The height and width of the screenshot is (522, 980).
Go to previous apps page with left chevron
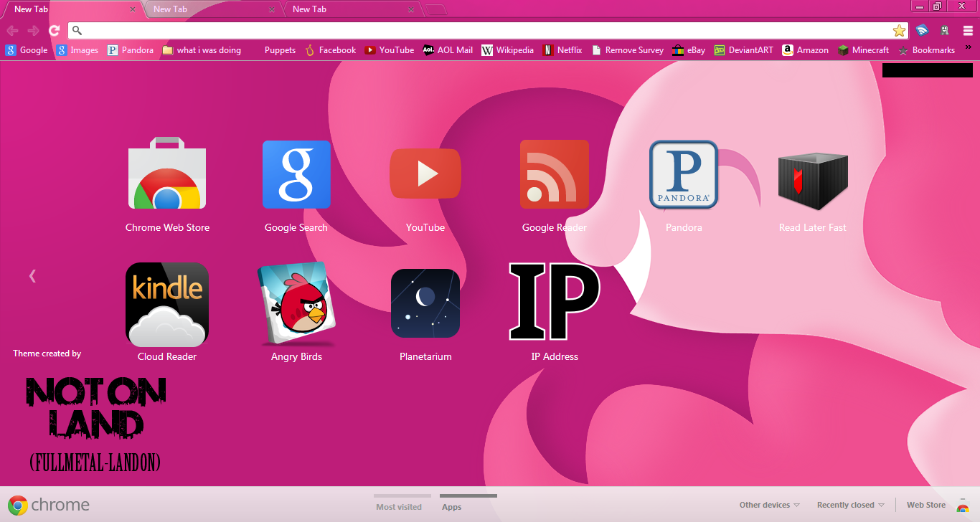32,275
